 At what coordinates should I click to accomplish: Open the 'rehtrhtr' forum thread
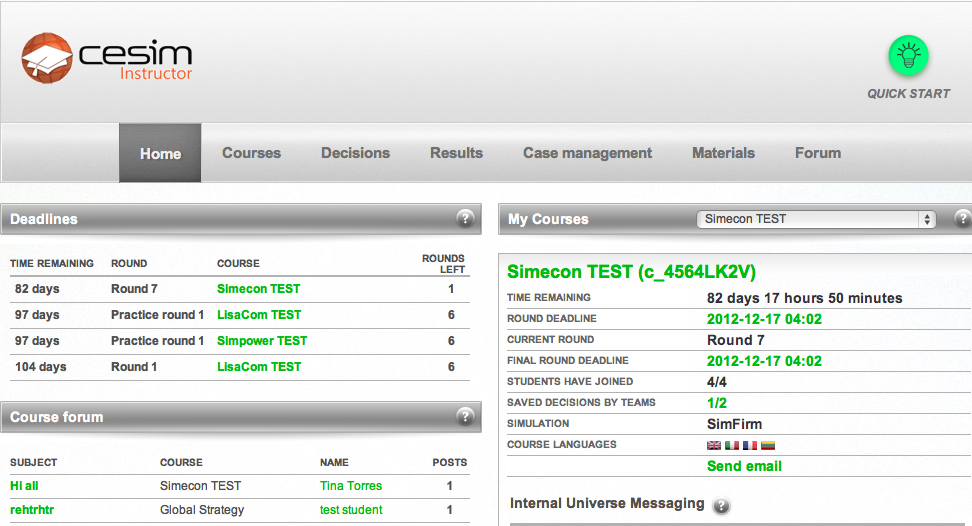pyautogui.click(x=32, y=510)
